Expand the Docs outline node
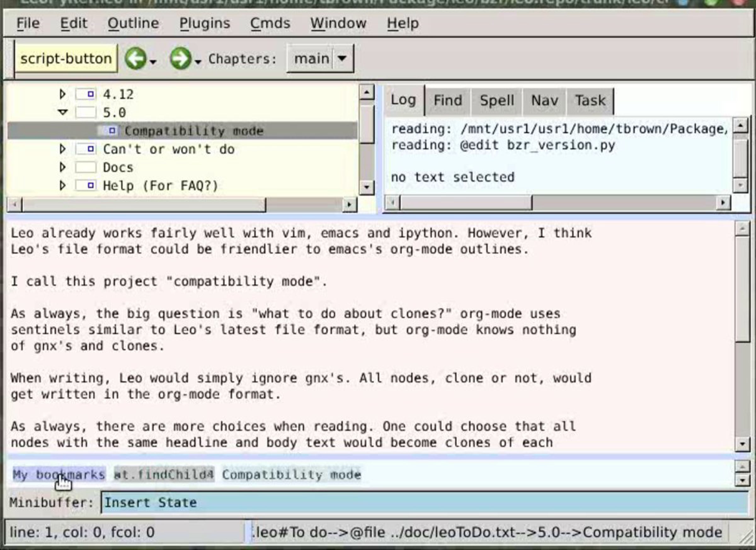This screenshot has height=550, width=756. pyautogui.click(x=62, y=167)
